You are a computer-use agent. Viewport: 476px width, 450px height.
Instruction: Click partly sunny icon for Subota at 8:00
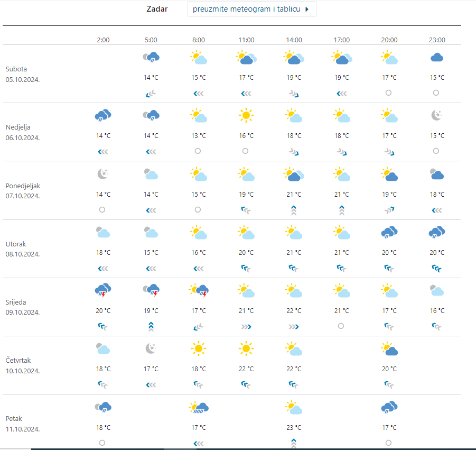[199, 58]
